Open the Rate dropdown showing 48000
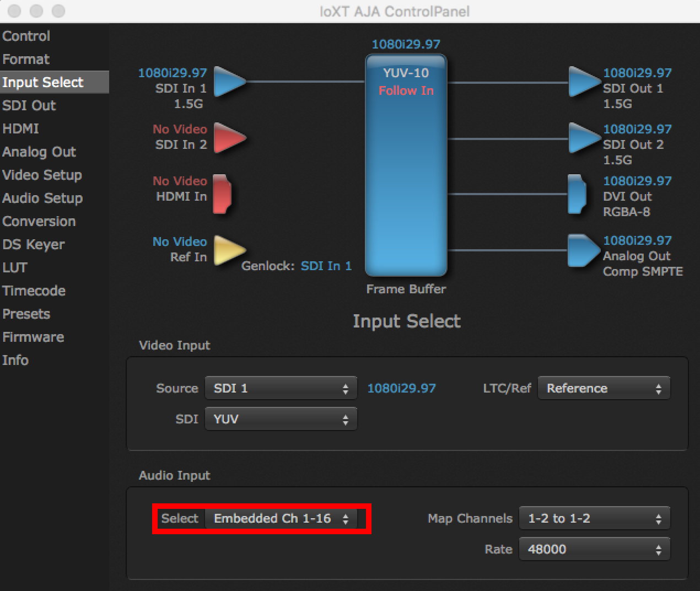The width and height of the screenshot is (700, 591). tap(595, 549)
